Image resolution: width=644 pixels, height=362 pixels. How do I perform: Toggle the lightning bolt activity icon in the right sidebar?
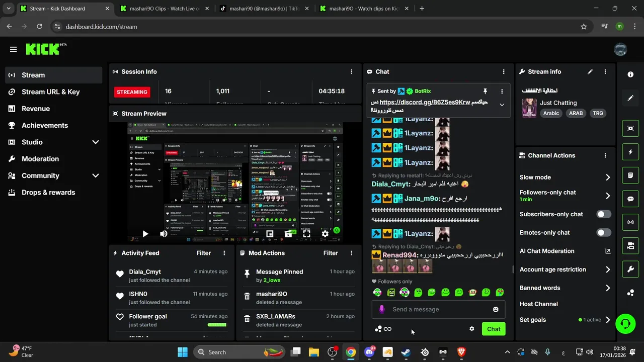630,152
